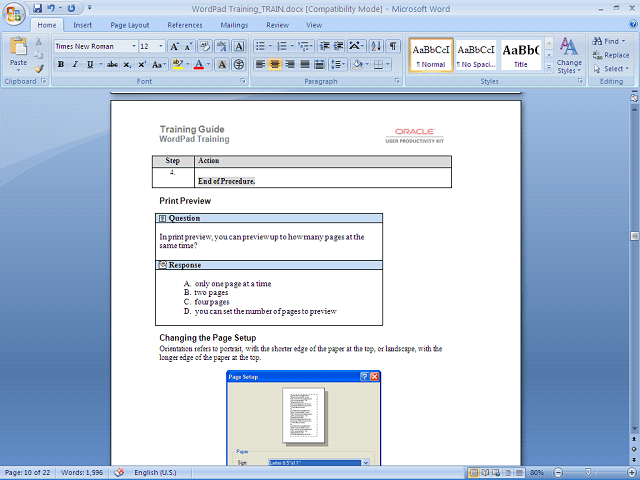
Task: Open Font dialog box launcher
Action: (x=242, y=81)
